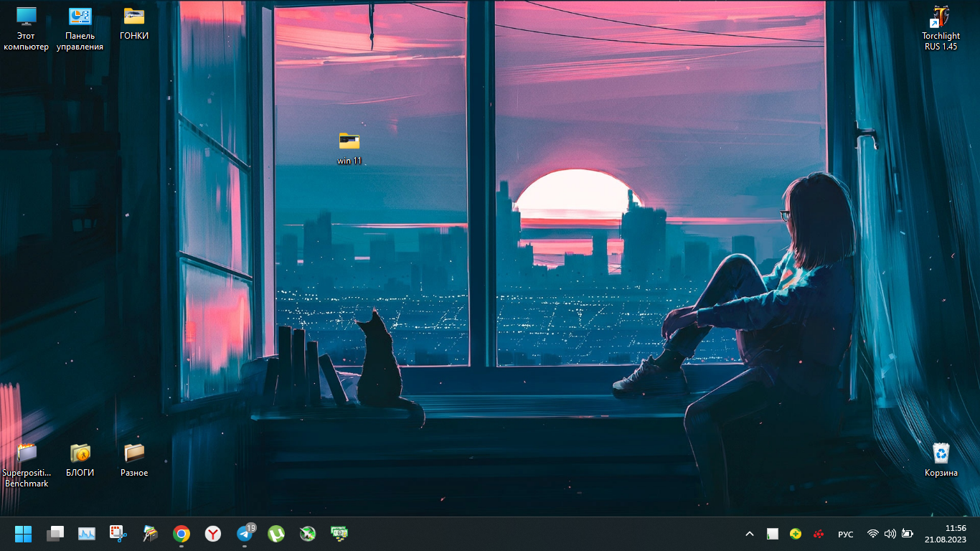Select the БЛОГИ folder icon

click(x=80, y=461)
